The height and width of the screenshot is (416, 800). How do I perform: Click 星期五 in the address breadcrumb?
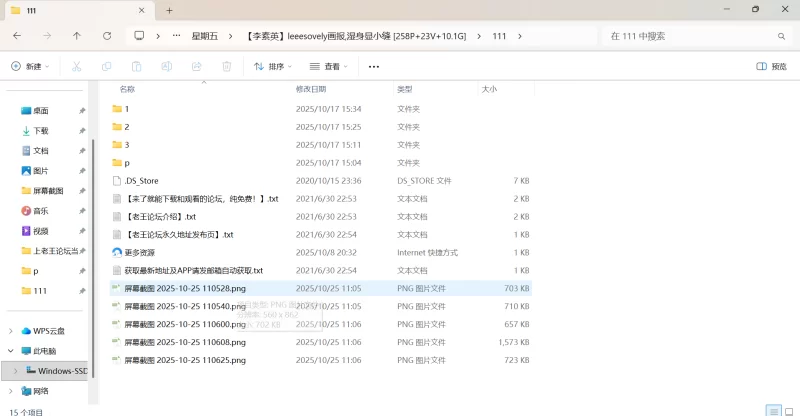[x=212, y=36]
